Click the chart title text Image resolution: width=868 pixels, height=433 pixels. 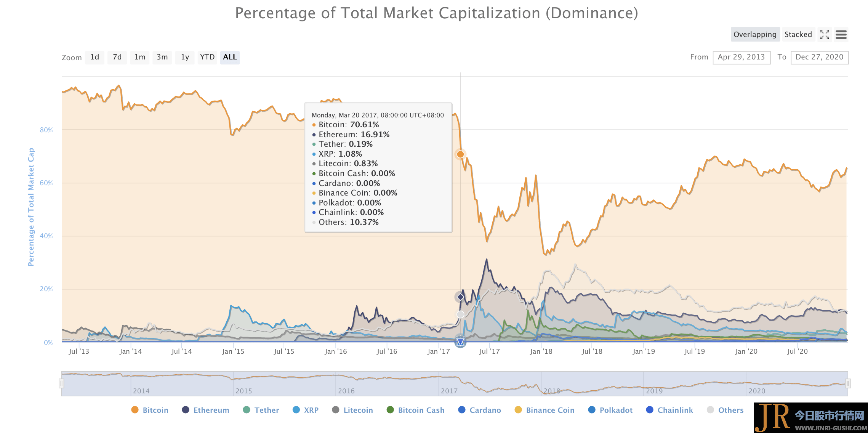tap(436, 13)
